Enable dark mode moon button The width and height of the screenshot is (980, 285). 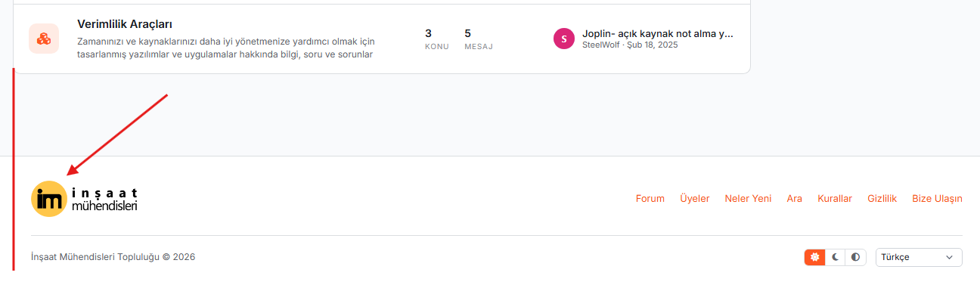(x=835, y=257)
